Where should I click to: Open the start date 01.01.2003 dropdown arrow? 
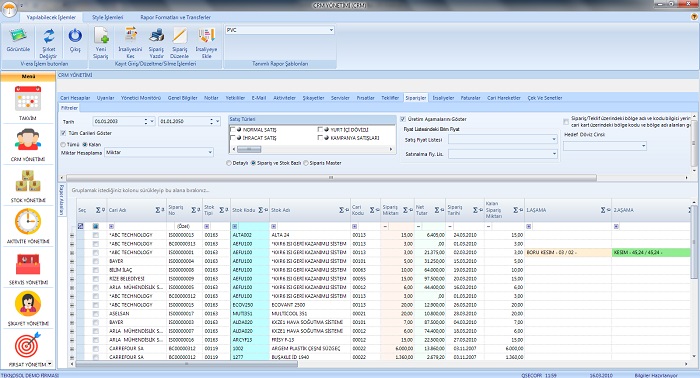152,121
